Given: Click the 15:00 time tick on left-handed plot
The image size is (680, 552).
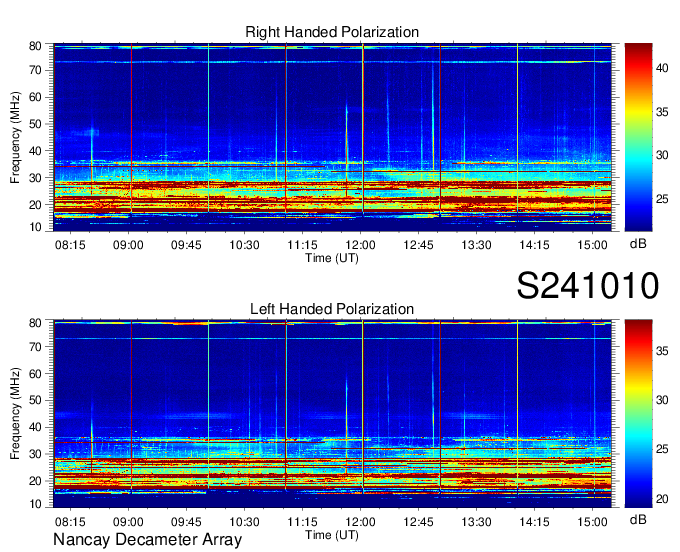Looking at the screenshot, I should [592, 522].
